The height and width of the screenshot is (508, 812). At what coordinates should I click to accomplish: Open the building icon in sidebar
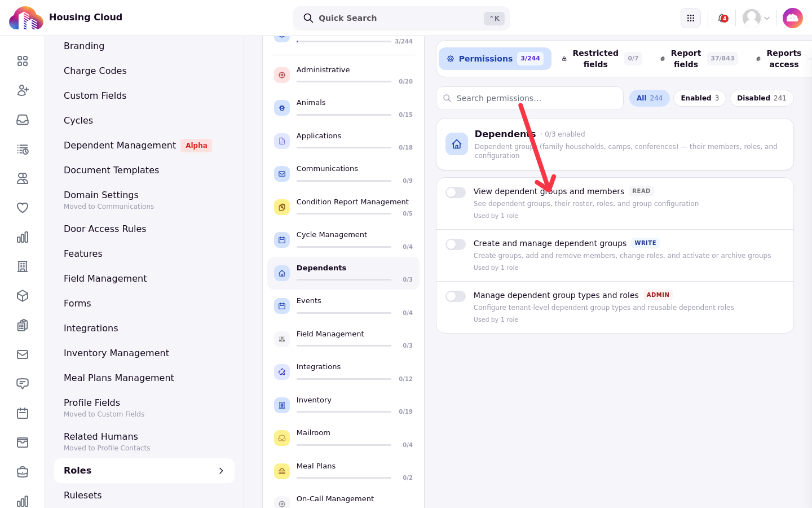point(23,266)
